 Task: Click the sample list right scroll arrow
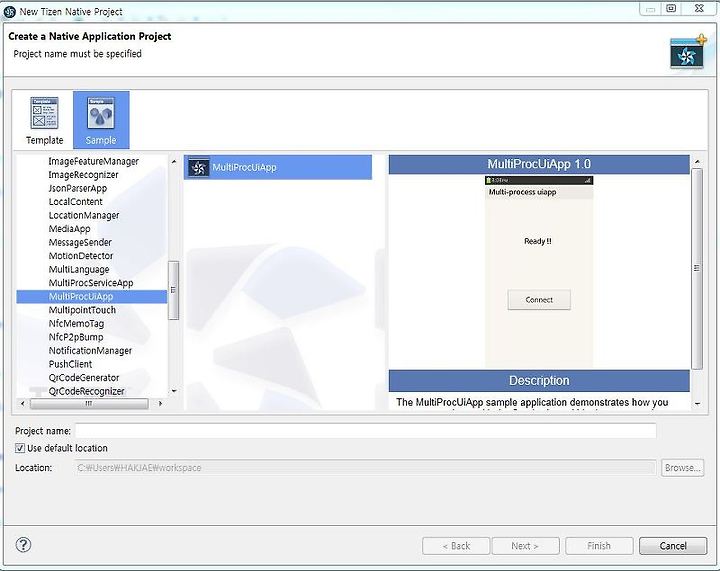point(160,403)
